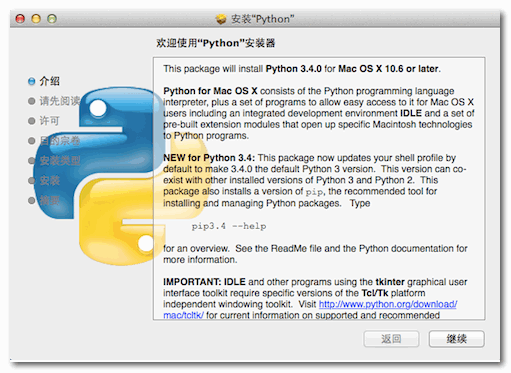This screenshot has height=373, width=511.
Task: Click the package icon in title bar
Action: pyautogui.click(x=221, y=19)
